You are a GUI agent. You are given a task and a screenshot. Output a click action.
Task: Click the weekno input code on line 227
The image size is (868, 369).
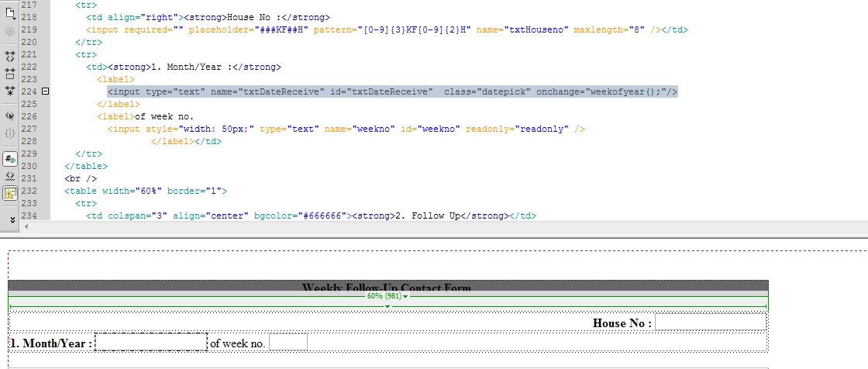coord(346,129)
